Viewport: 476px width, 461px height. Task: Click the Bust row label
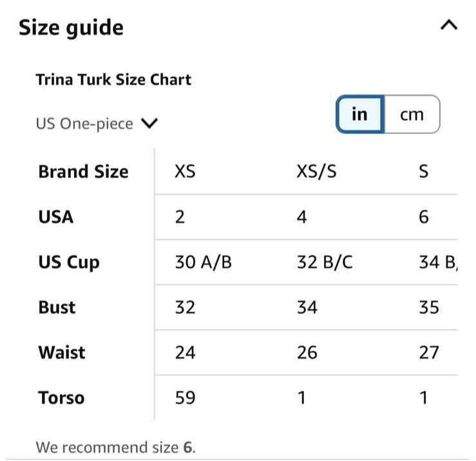pos(57,308)
